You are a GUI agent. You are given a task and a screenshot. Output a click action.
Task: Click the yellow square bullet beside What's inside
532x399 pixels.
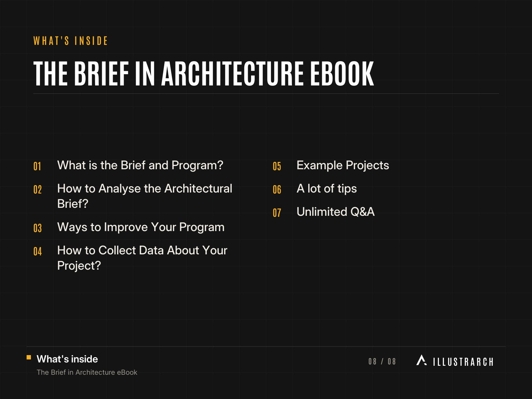click(x=29, y=358)
